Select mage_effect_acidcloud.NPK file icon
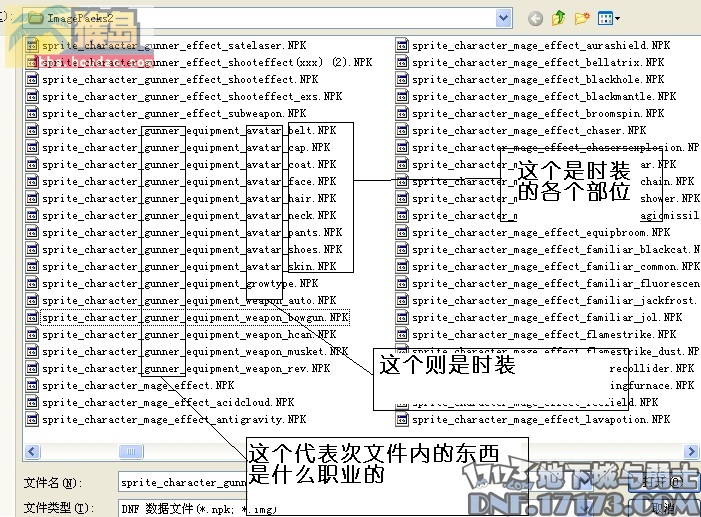Viewport: 701px width, 517px height. pyautogui.click(x=32, y=402)
